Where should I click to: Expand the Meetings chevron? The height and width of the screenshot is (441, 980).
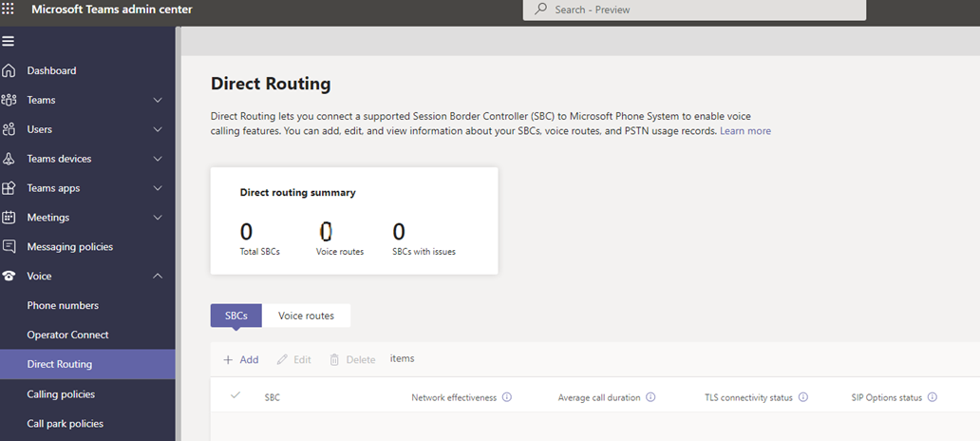point(159,218)
